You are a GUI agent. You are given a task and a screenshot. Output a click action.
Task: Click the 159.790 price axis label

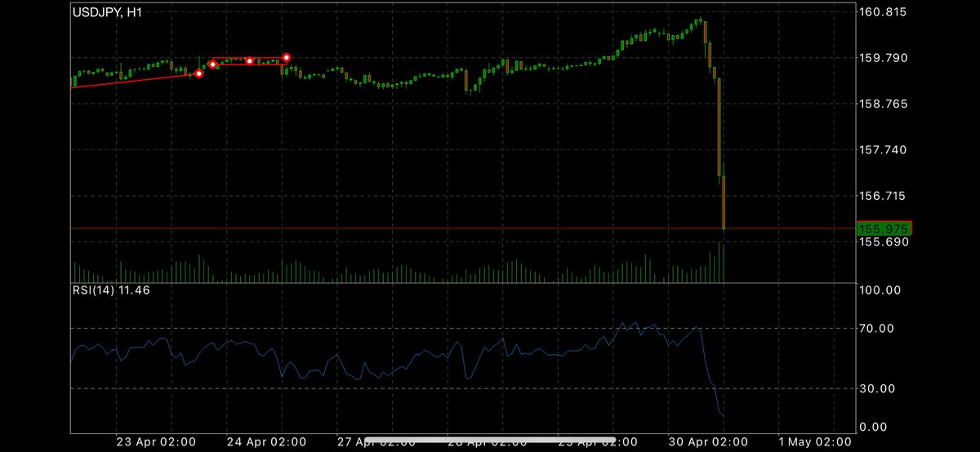(884, 58)
